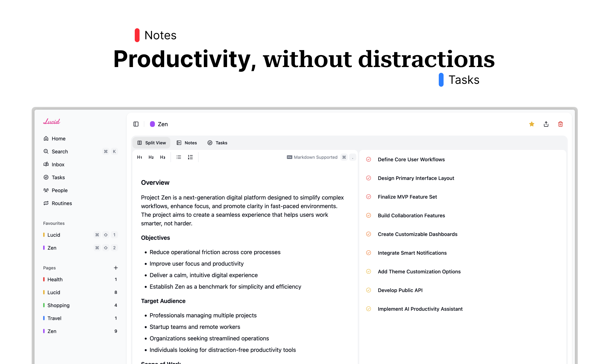
Task: Insert a bulleted list
Action: [x=179, y=157]
